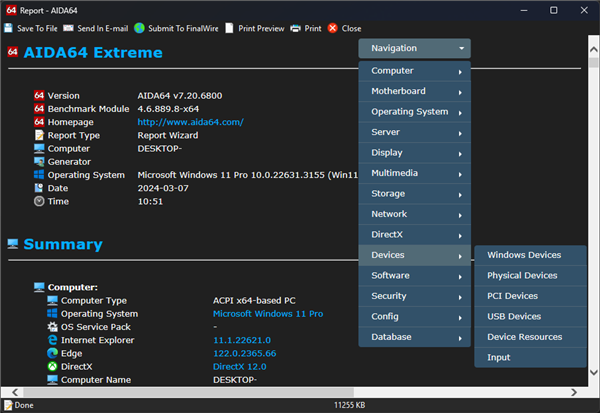Select Windows Devices from the submenu
This screenshot has height=413, width=600.
(x=523, y=255)
